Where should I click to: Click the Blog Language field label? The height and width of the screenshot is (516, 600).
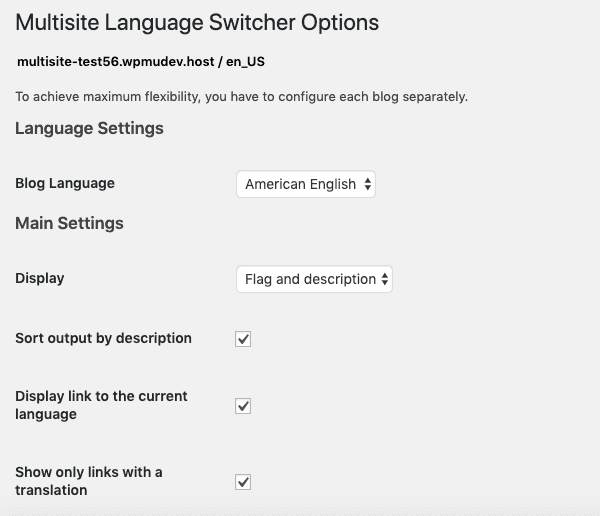[x=65, y=183]
